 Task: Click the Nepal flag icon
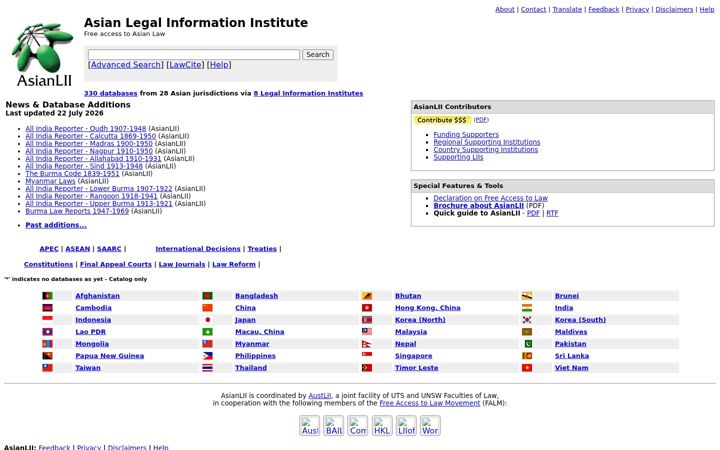pyautogui.click(x=367, y=343)
